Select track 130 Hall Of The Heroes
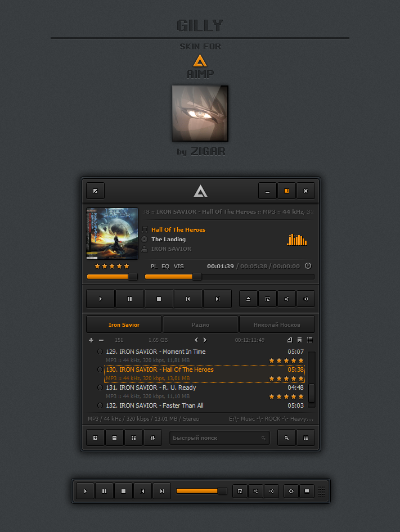Image resolution: width=400 pixels, height=532 pixels. point(204,374)
